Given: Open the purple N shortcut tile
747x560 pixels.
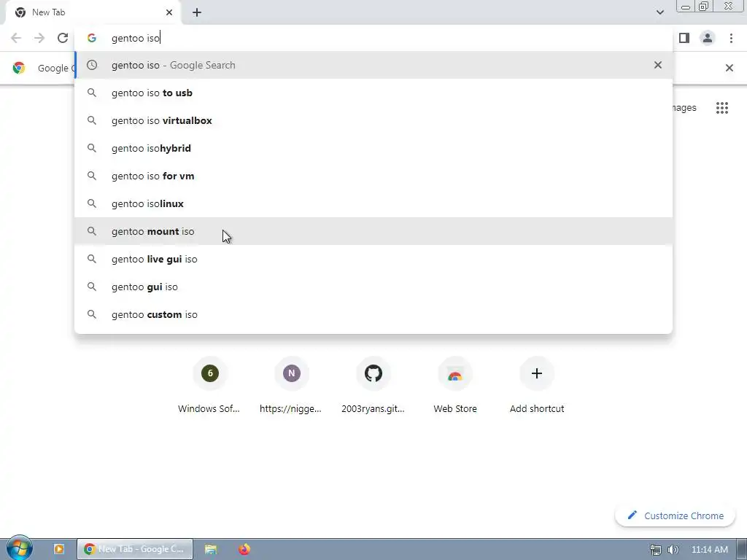Looking at the screenshot, I should tap(292, 385).
